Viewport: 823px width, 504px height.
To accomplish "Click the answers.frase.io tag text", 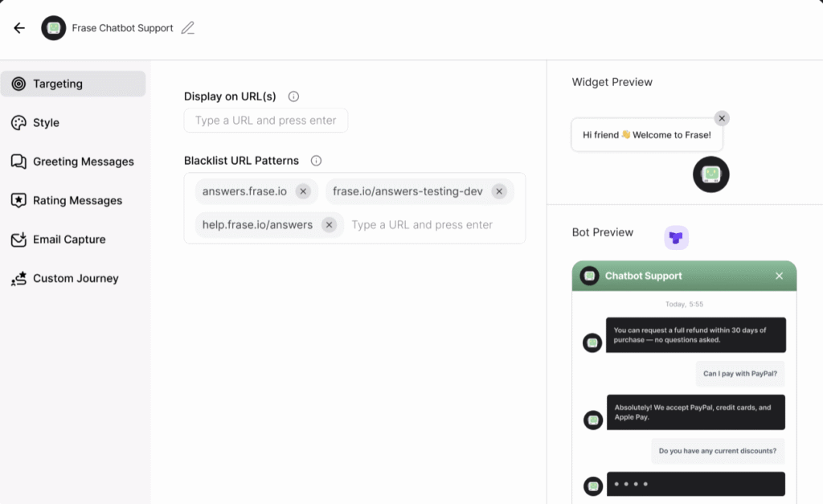I will pos(244,191).
